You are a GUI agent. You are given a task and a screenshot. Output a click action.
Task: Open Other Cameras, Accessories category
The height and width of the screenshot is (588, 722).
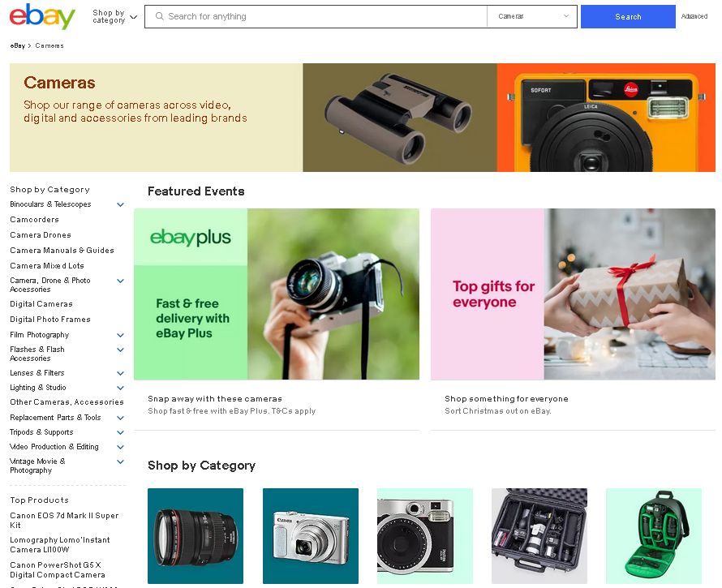(67, 402)
